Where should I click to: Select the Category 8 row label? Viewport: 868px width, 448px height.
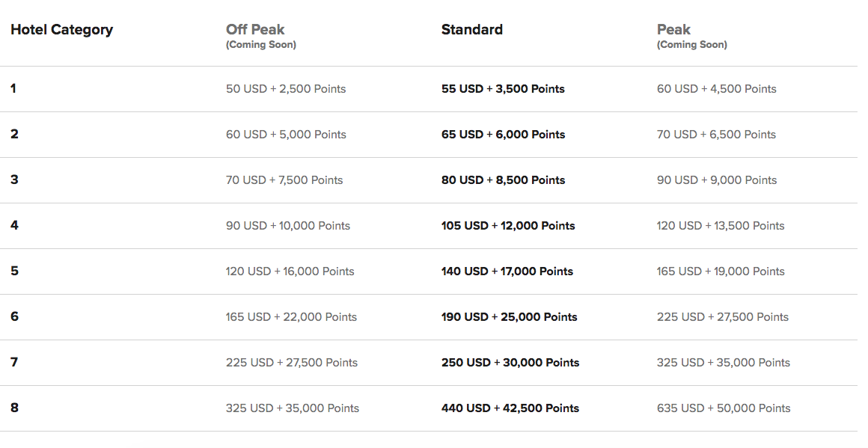coord(14,408)
